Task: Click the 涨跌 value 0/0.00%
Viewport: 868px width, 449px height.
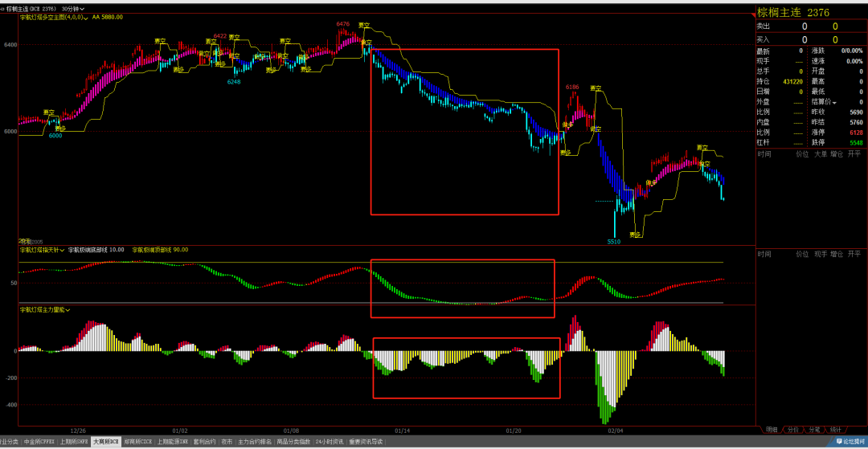Action: pyautogui.click(x=852, y=51)
